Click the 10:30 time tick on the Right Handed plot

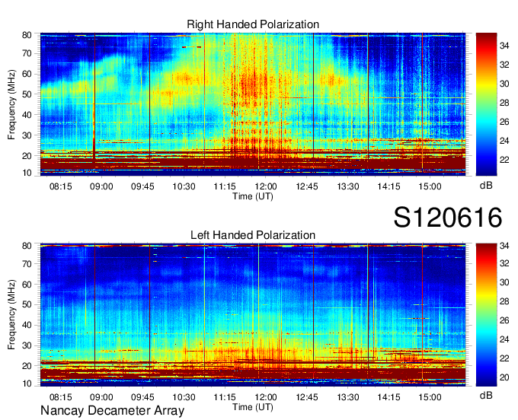tap(184, 186)
